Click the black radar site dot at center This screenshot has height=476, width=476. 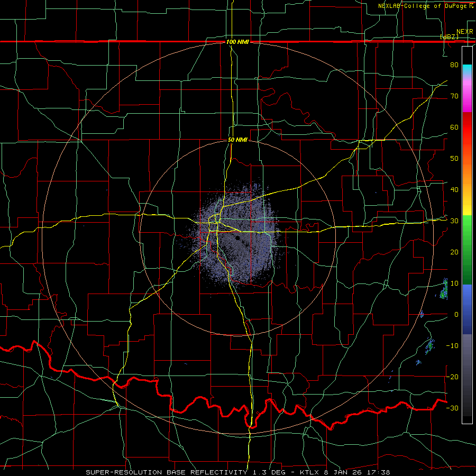(x=237, y=239)
